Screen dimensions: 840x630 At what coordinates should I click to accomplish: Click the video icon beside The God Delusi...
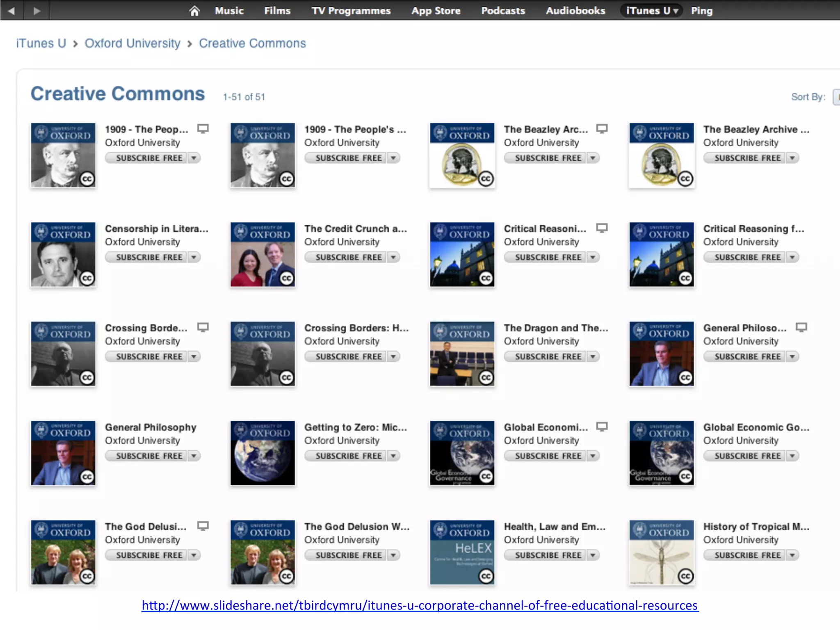(x=203, y=526)
